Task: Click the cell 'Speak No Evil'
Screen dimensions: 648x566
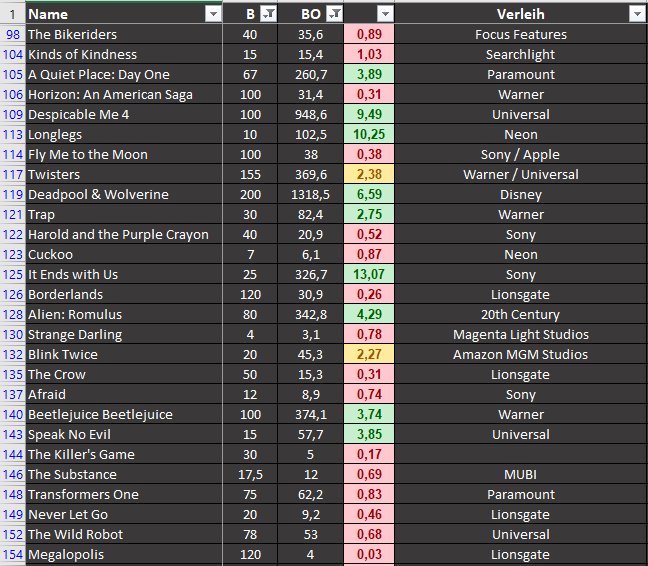Action: [124, 434]
